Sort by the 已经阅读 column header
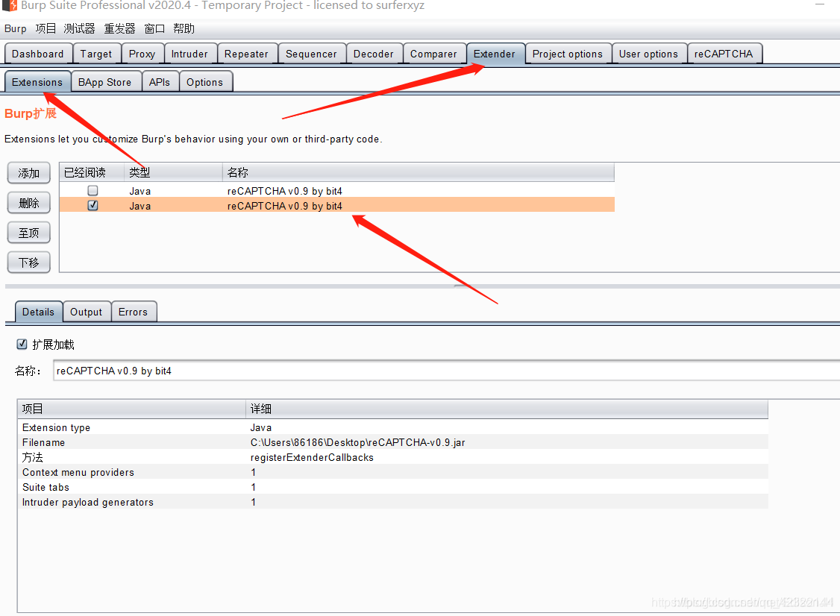This screenshot has width=840, height=616. (x=93, y=172)
